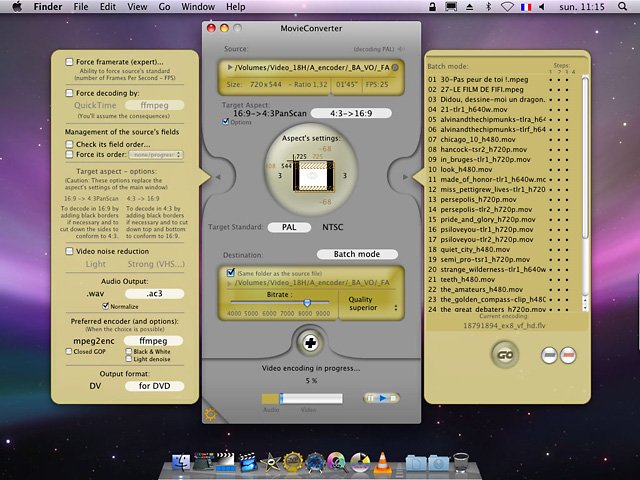
Task: Collapse left options drawer with the arrow
Action: click(x=218, y=177)
